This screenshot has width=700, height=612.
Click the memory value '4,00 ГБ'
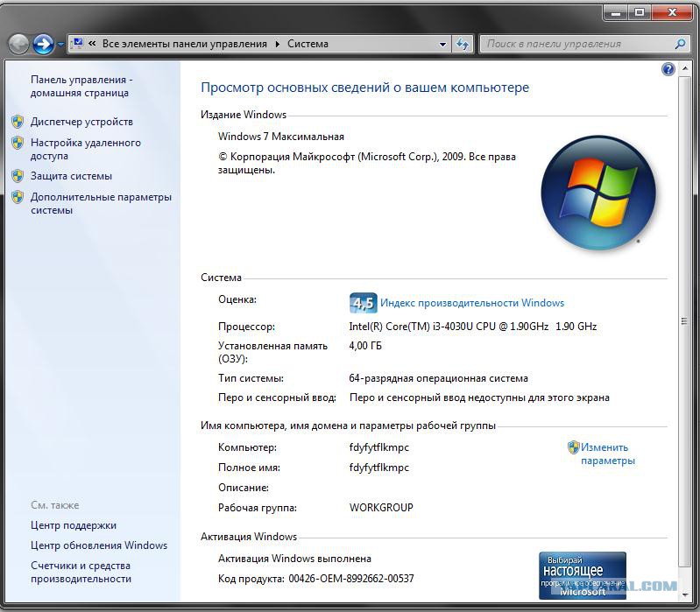pyautogui.click(x=365, y=346)
